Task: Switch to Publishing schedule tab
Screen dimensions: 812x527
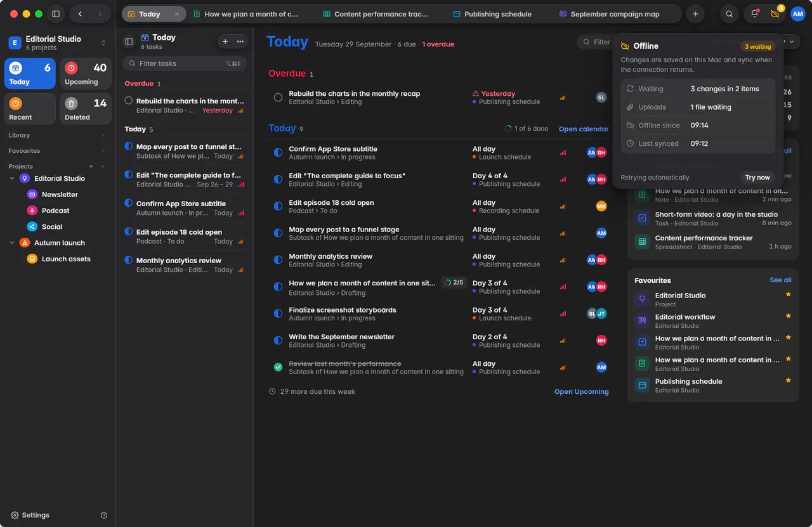Action: point(492,14)
